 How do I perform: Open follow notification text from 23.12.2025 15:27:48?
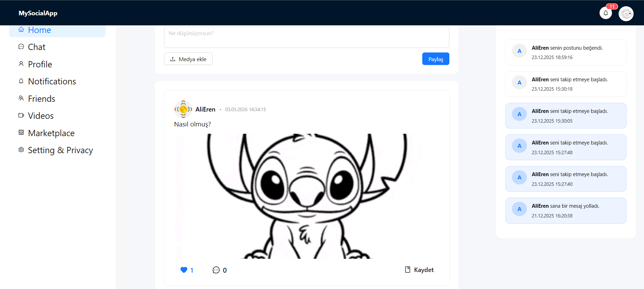570,143
